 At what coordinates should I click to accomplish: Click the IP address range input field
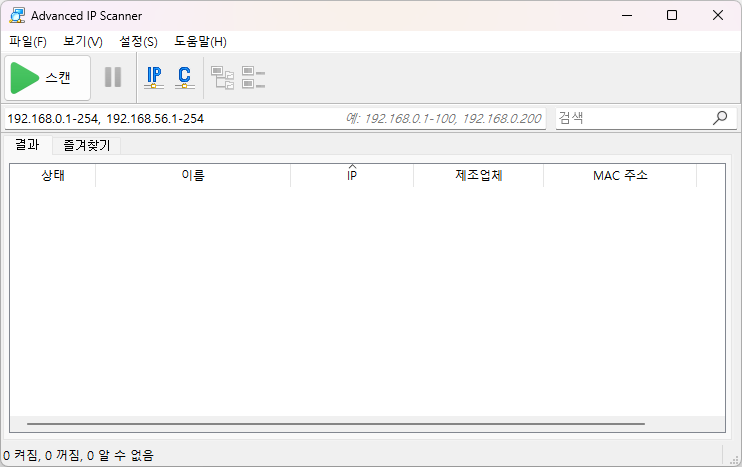170,118
